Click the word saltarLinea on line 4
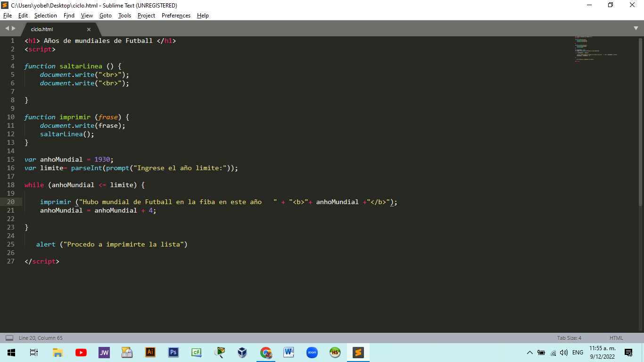The width and height of the screenshot is (644, 362). point(81,66)
